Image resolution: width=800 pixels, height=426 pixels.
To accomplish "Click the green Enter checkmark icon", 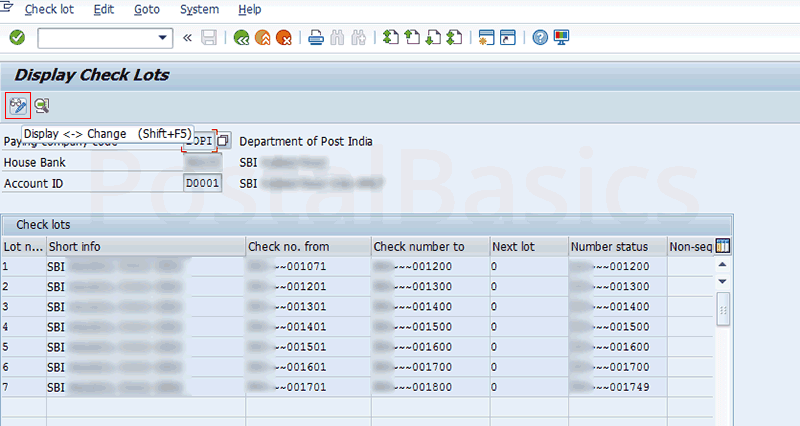I will pos(17,38).
